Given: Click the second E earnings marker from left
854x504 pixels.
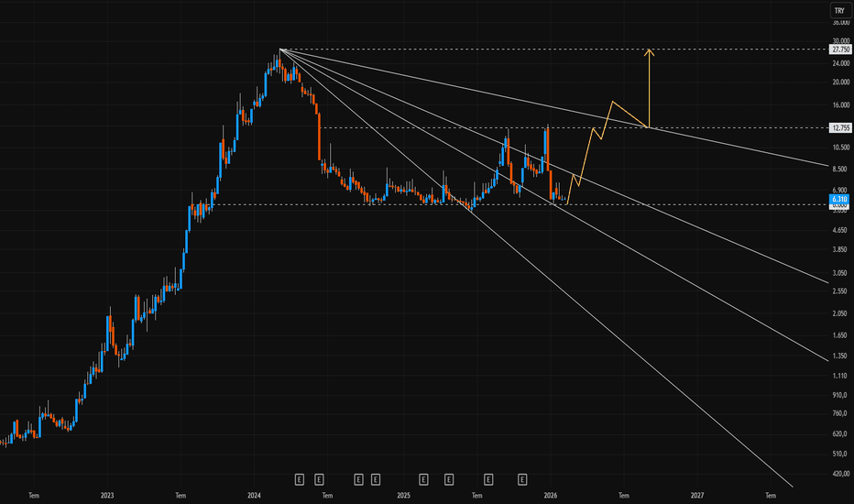Looking at the screenshot, I should (x=319, y=479).
